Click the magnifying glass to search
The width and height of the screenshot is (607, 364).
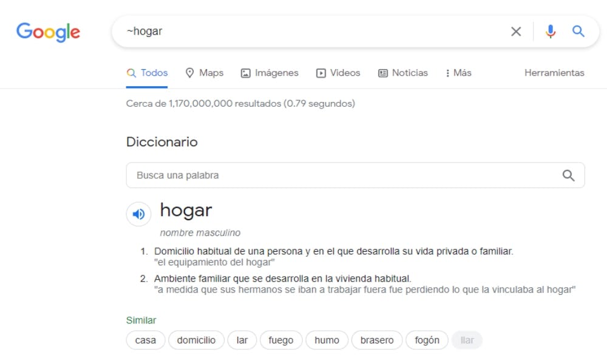[577, 32]
